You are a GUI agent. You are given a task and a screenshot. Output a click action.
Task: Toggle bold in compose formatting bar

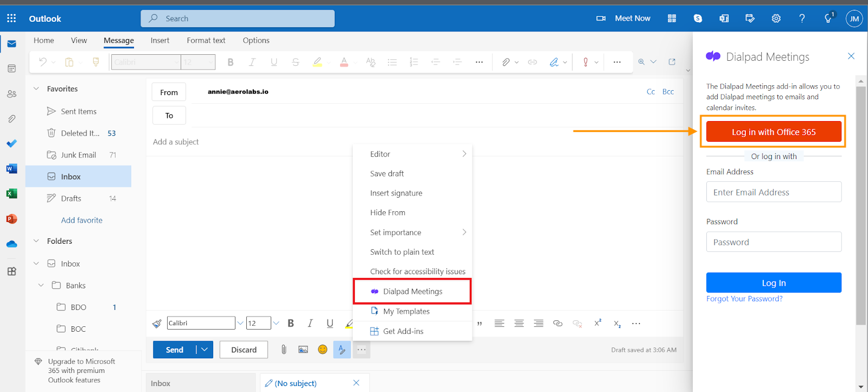point(291,324)
